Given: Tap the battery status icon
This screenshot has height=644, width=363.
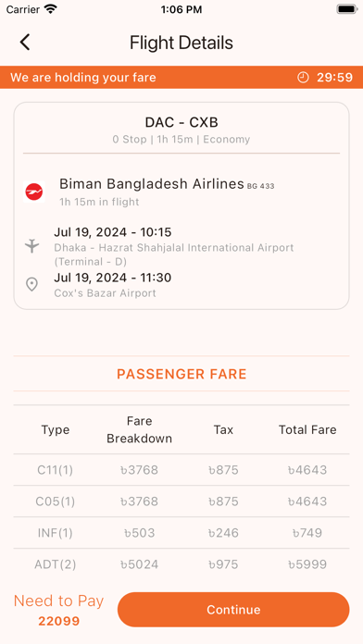Looking at the screenshot, I should point(346,9).
